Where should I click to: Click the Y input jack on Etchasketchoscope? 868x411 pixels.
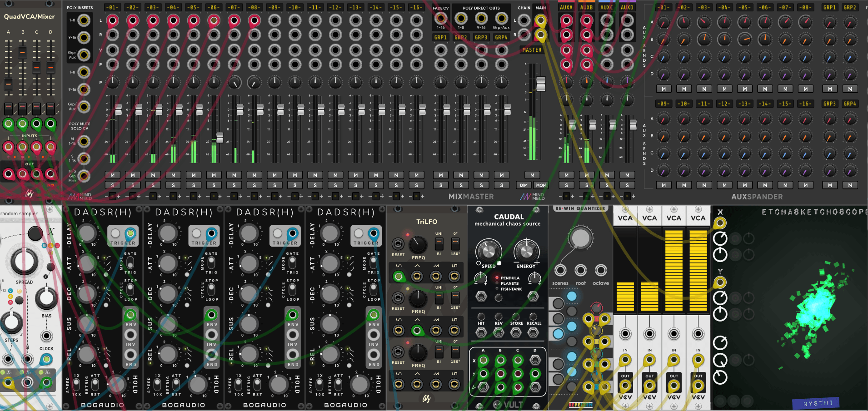click(x=719, y=282)
